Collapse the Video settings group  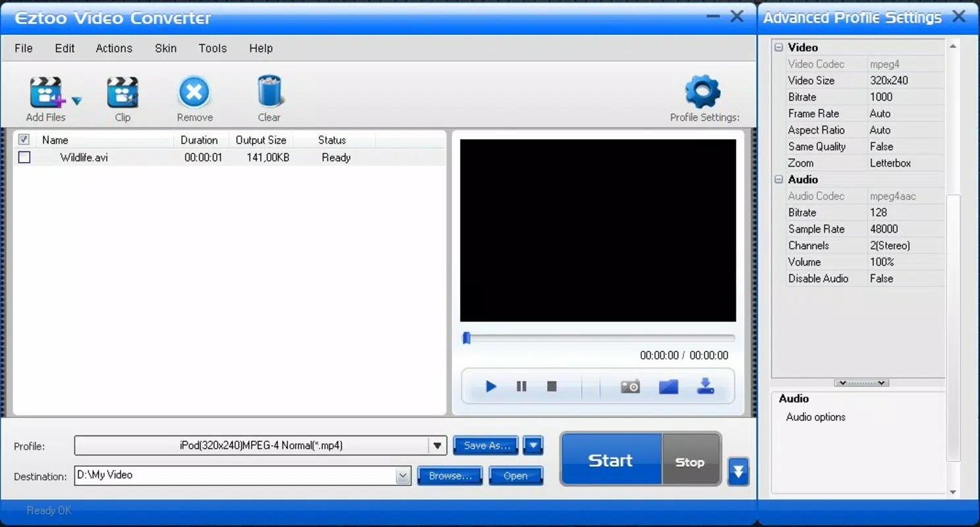(779, 47)
